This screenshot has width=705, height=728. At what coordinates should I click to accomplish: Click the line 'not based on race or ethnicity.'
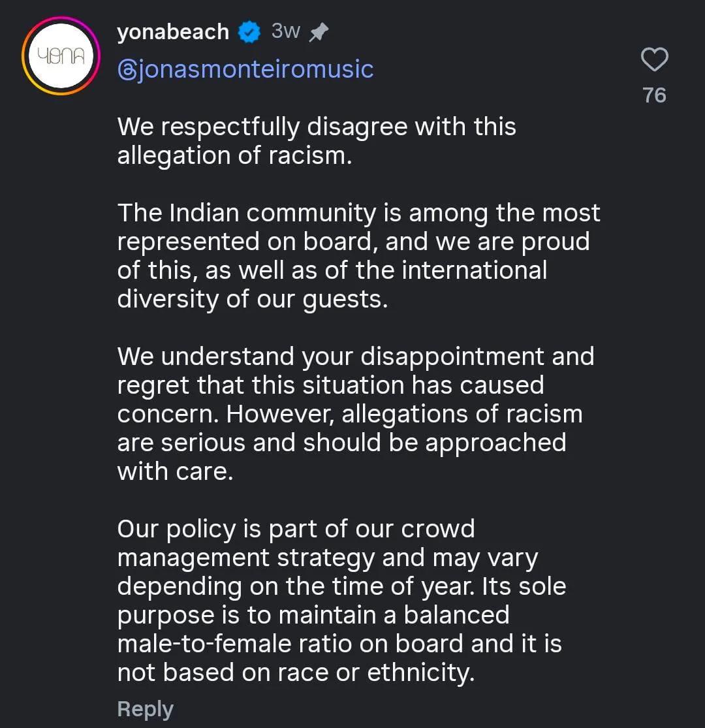tap(296, 673)
